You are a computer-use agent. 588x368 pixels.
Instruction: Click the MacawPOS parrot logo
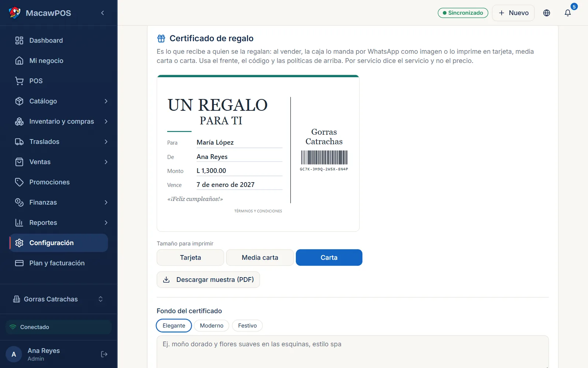pos(15,13)
